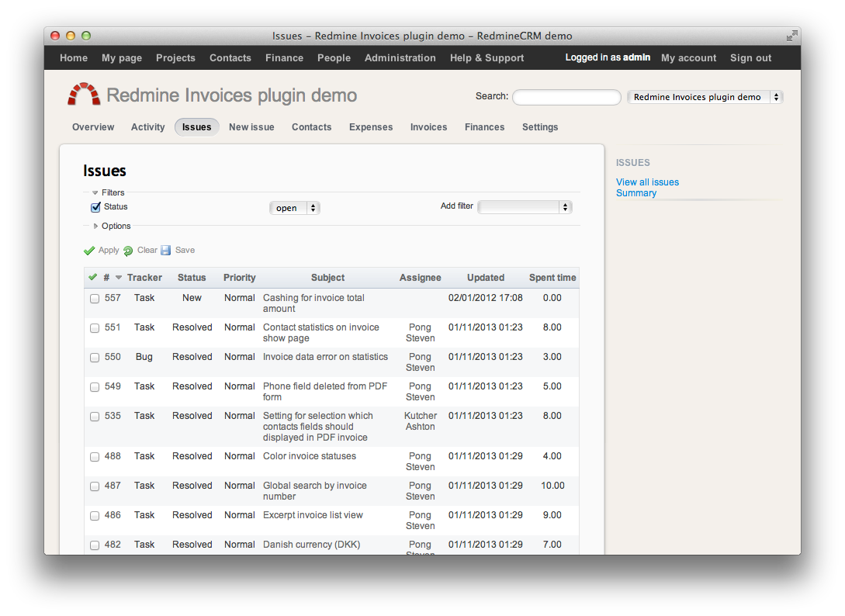The image size is (845, 616).
Task: Click in the Search input field
Action: pos(566,97)
